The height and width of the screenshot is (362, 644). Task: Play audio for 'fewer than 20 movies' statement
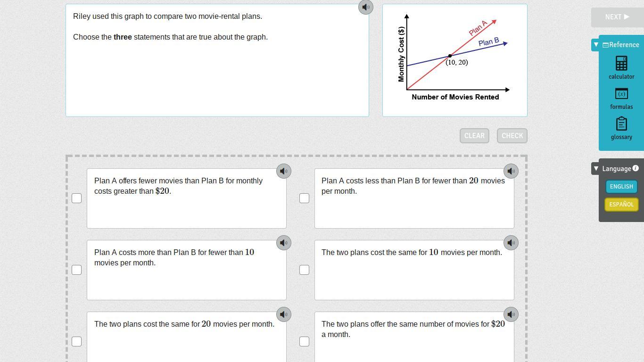[x=511, y=171]
